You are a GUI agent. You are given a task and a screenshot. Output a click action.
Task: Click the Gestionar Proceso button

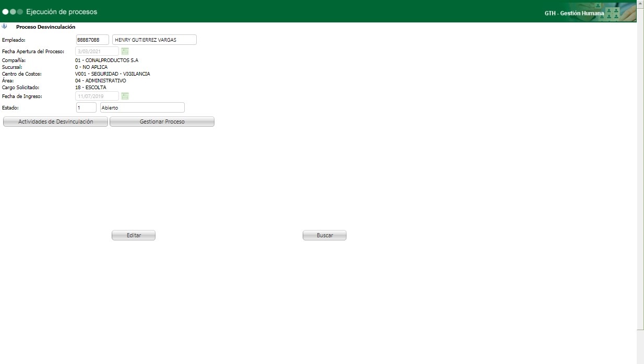coord(162,122)
